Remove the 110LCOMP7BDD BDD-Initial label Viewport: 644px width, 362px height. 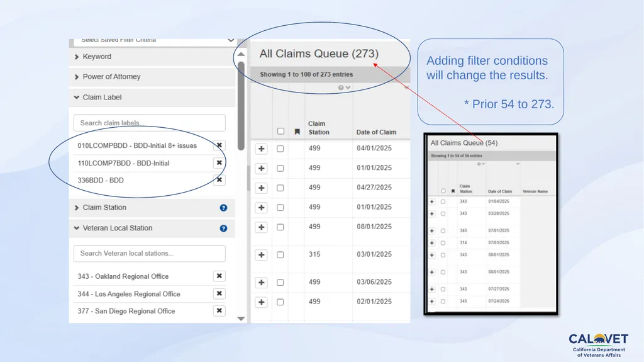pyautogui.click(x=219, y=163)
